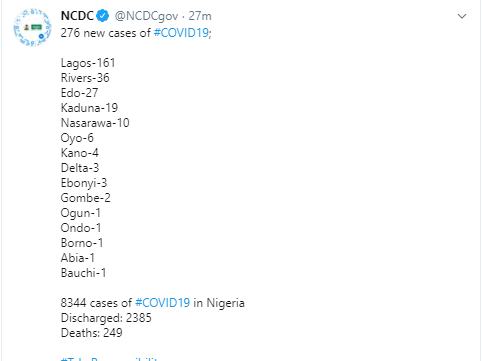Viewport: 482px width, 361px height.
Task: Click the 'in Nigeria' text
Action: [x=219, y=303]
